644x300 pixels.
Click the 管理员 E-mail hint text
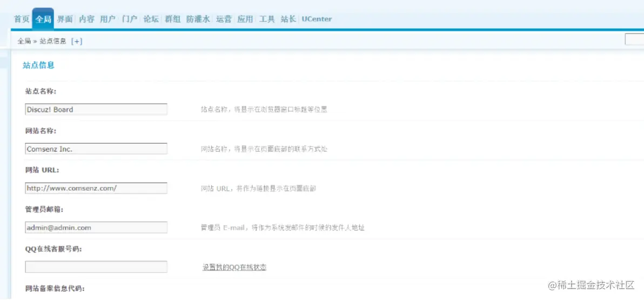coord(283,228)
